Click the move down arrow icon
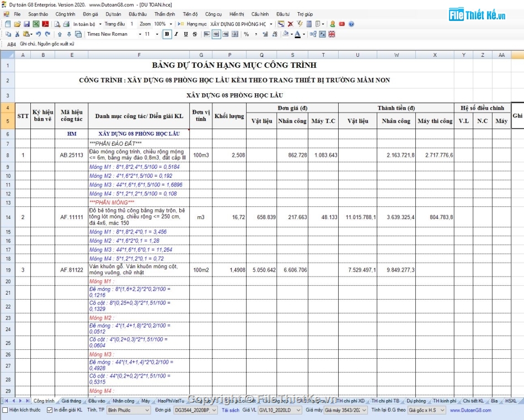524x420 pixels. click(x=69, y=34)
